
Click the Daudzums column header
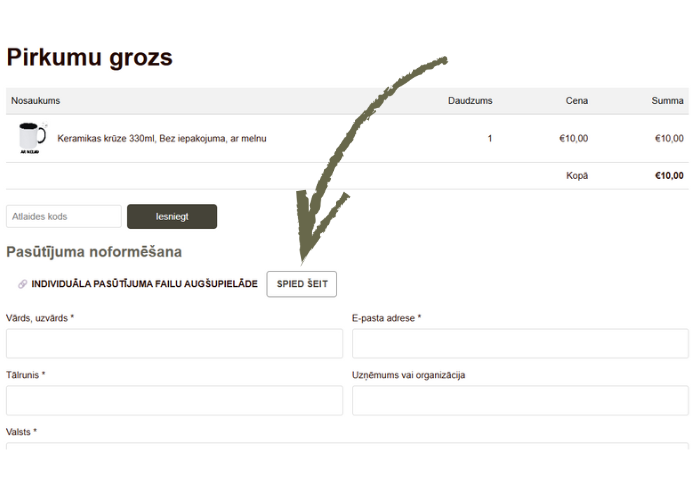point(469,101)
